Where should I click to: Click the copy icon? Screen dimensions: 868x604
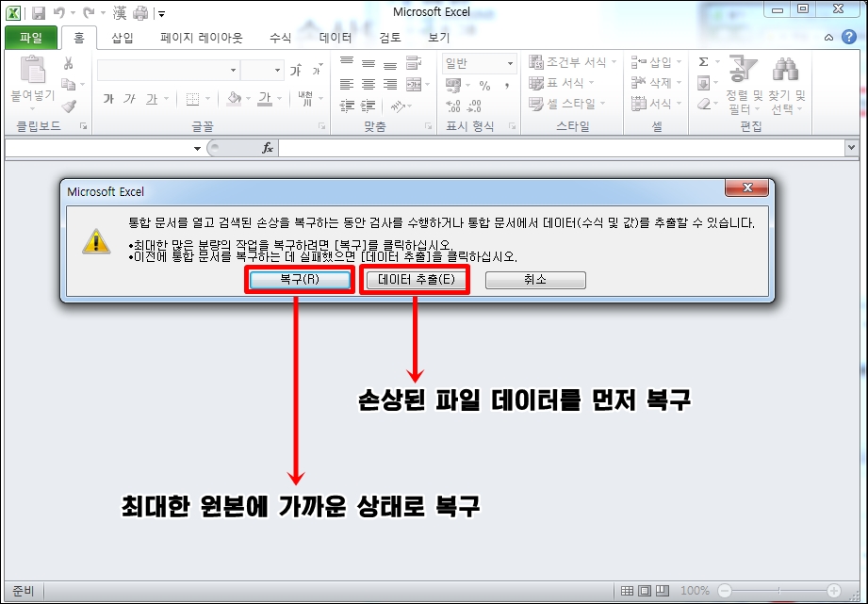[x=69, y=84]
